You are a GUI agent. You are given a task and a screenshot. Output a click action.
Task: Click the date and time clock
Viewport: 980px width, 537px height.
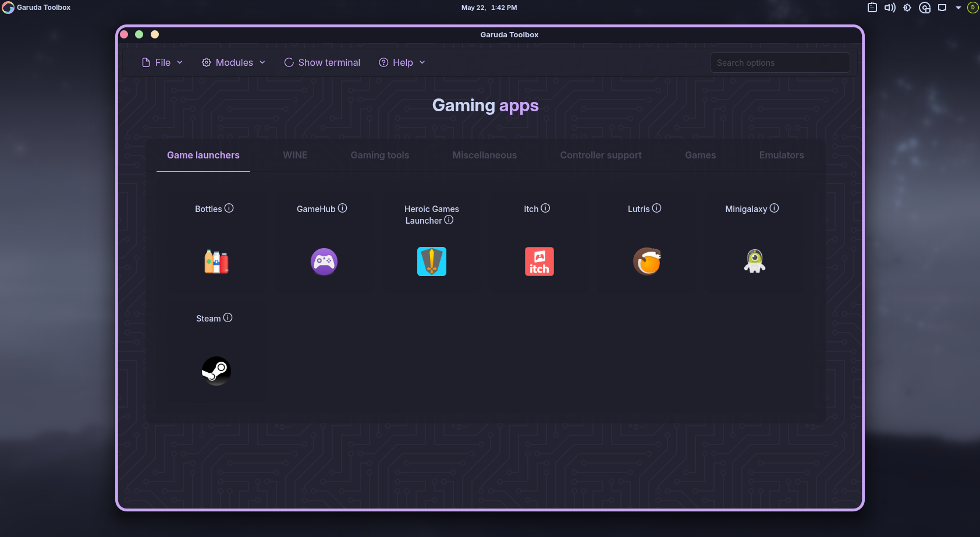(489, 8)
